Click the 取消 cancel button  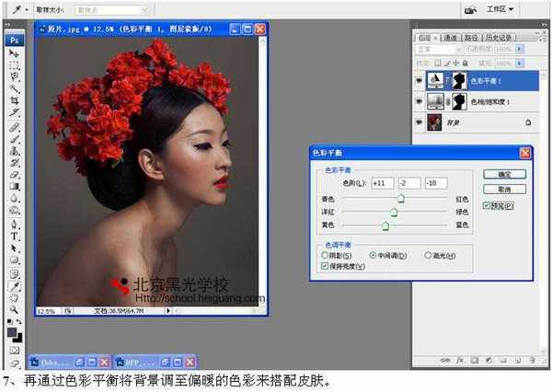click(x=503, y=189)
